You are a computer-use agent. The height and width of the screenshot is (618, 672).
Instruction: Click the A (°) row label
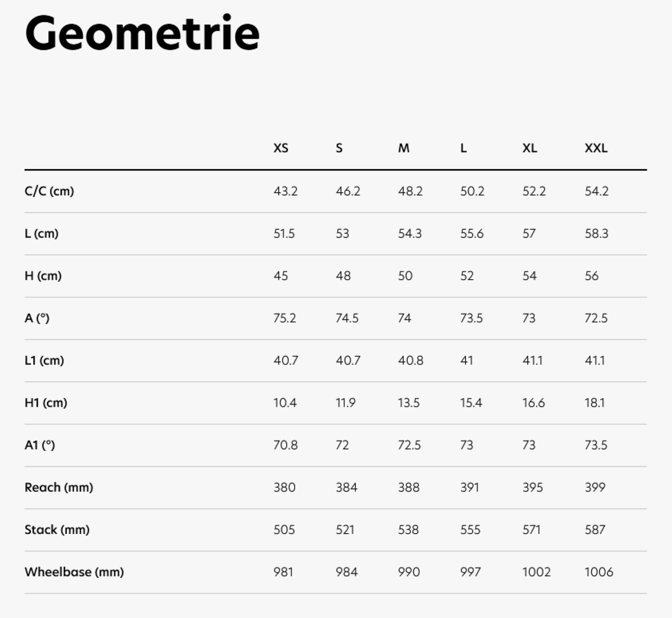37,318
